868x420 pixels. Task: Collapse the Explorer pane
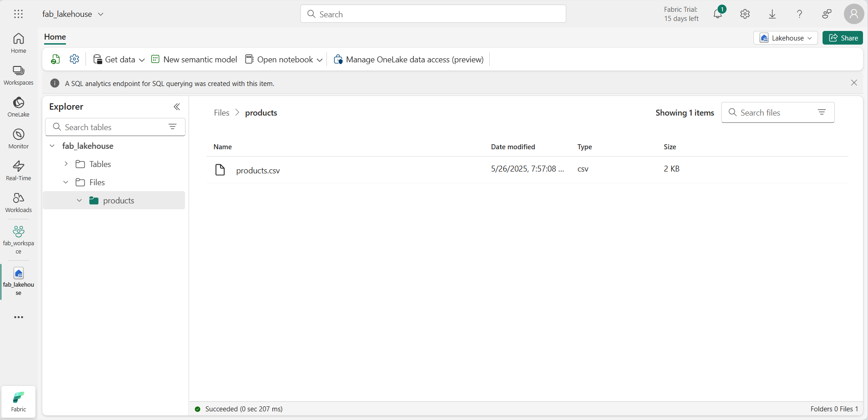[x=177, y=106]
